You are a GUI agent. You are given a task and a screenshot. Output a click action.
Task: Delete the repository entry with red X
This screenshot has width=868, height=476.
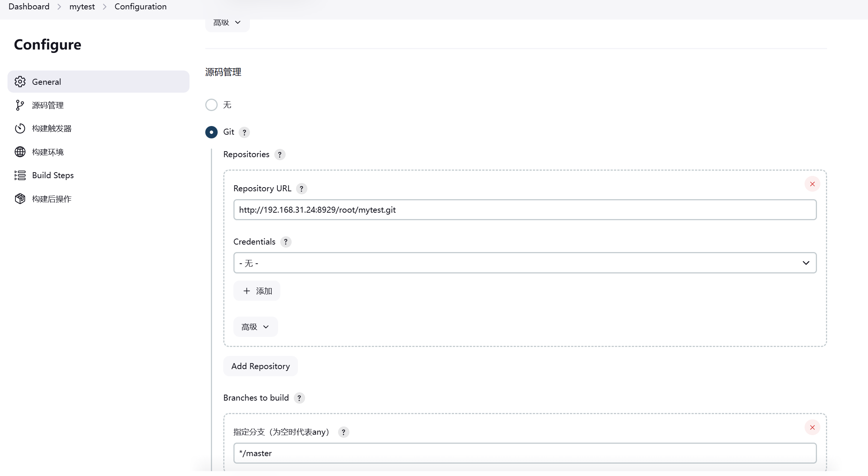pyautogui.click(x=812, y=184)
